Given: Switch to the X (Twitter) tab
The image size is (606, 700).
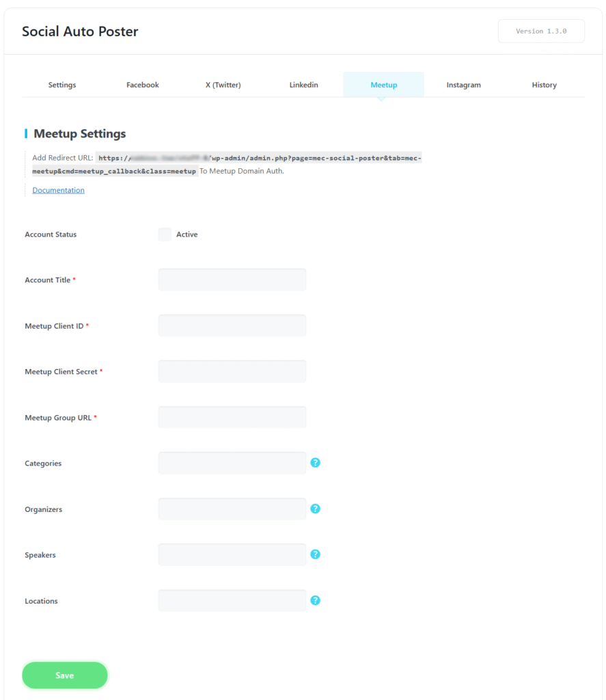Looking at the screenshot, I should [222, 84].
